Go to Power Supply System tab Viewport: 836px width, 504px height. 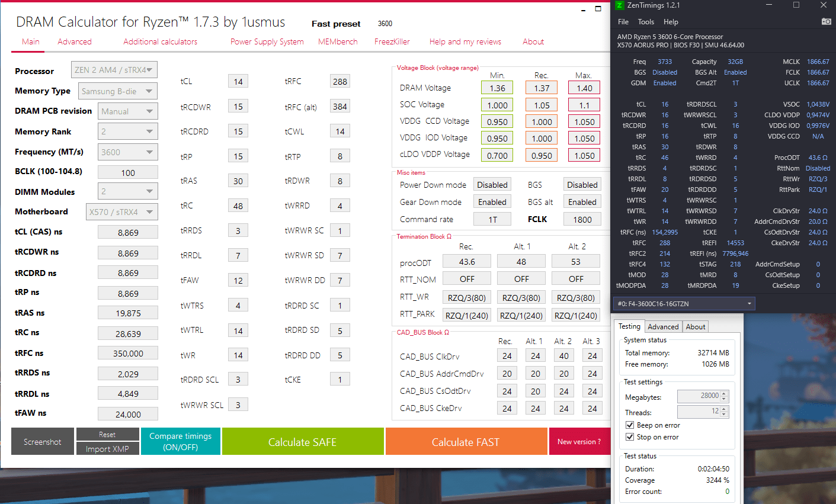point(267,41)
